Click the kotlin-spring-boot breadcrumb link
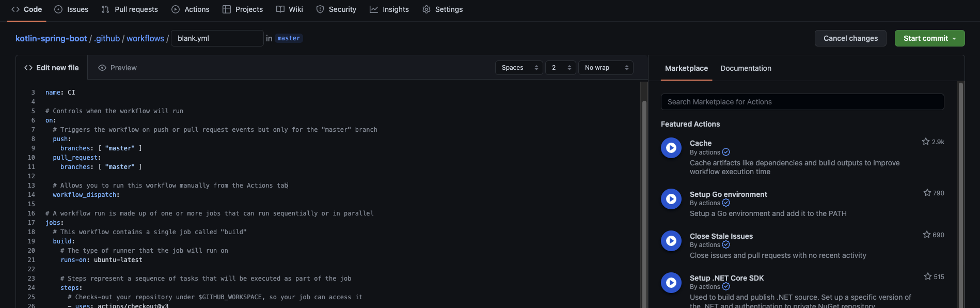Image resolution: width=980 pixels, height=308 pixels. click(x=51, y=38)
